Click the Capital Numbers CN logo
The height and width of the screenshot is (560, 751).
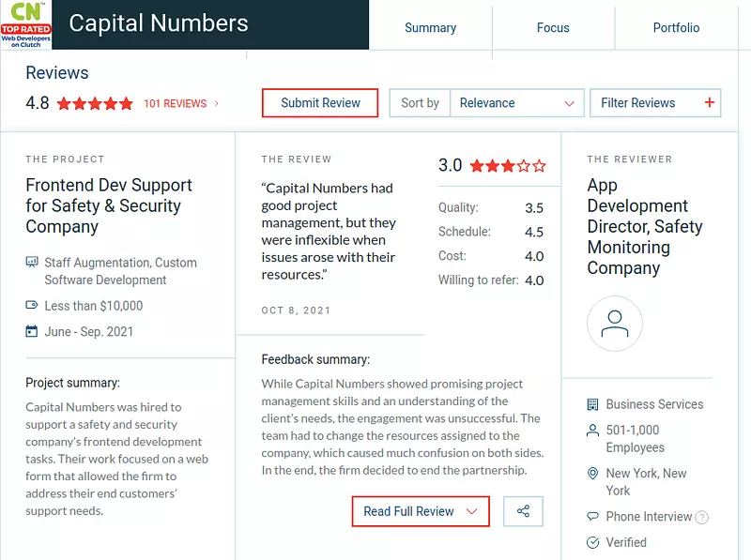26,24
